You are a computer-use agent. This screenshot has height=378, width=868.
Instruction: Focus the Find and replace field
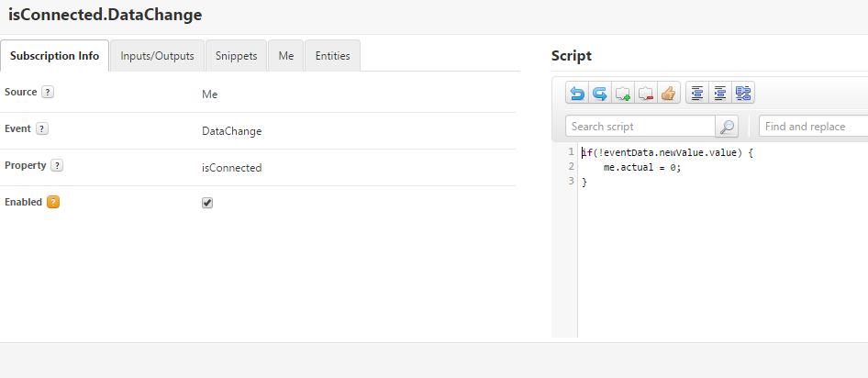coord(813,127)
